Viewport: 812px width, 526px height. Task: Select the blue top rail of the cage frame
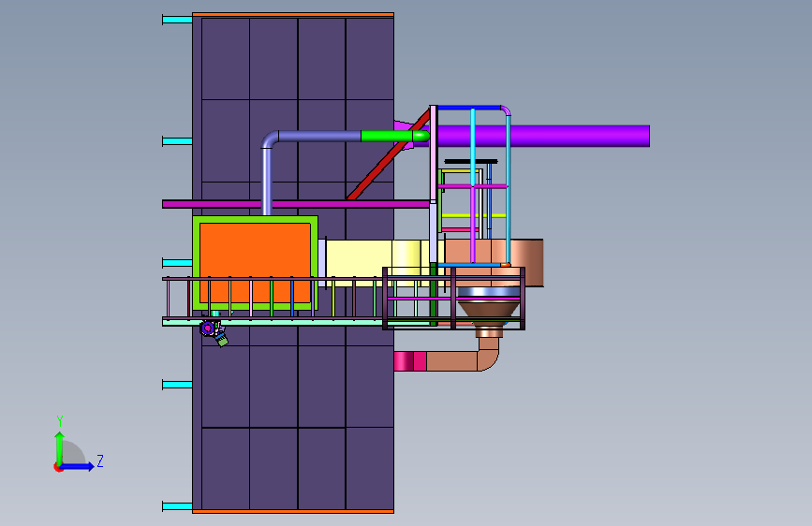click(469, 108)
